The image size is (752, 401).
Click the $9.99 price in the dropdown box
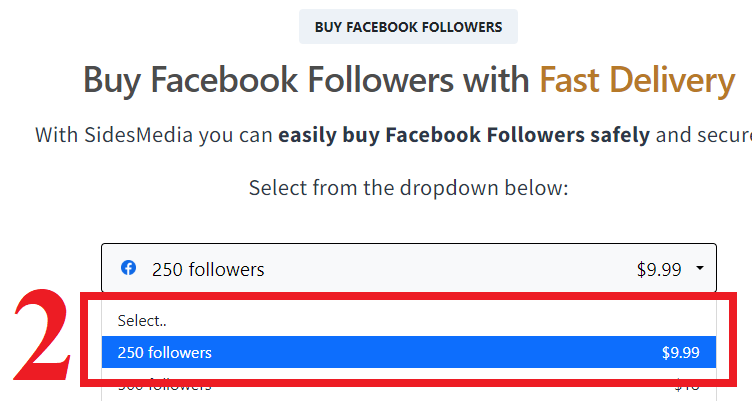(x=659, y=269)
